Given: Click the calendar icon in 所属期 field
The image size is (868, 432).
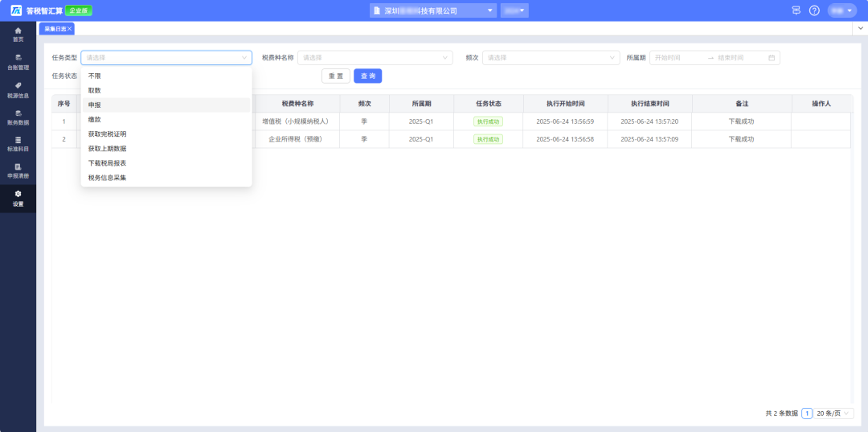Looking at the screenshot, I should click(x=772, y=58).
